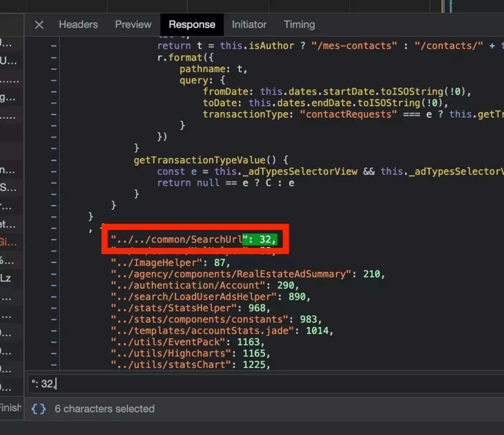Image resolution: width=504 pixels, height=435 pixels.
Task: Collapse the transactionType code block marker
Action: 53,114
